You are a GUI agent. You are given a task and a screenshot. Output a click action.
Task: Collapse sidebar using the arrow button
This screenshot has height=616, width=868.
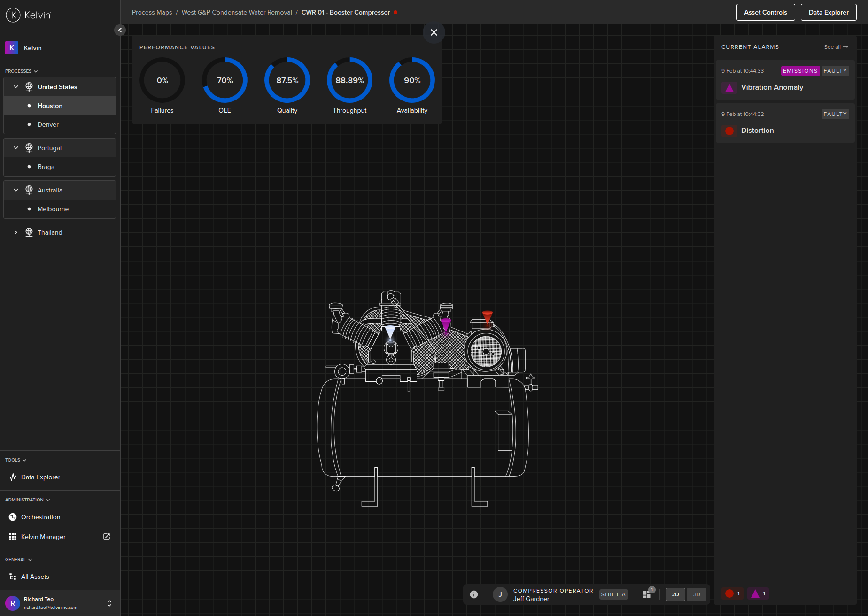pos(120,30)
